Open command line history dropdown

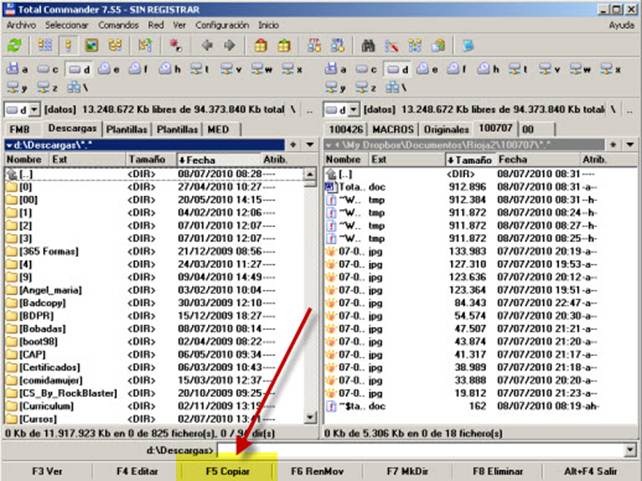(x=631, y=450)
